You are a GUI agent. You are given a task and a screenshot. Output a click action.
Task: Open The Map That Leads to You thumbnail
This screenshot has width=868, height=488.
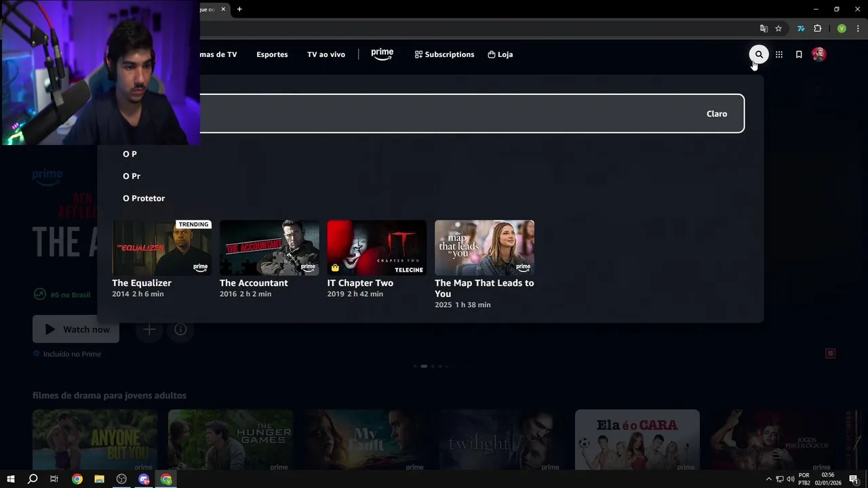click(x=484, y=247)
